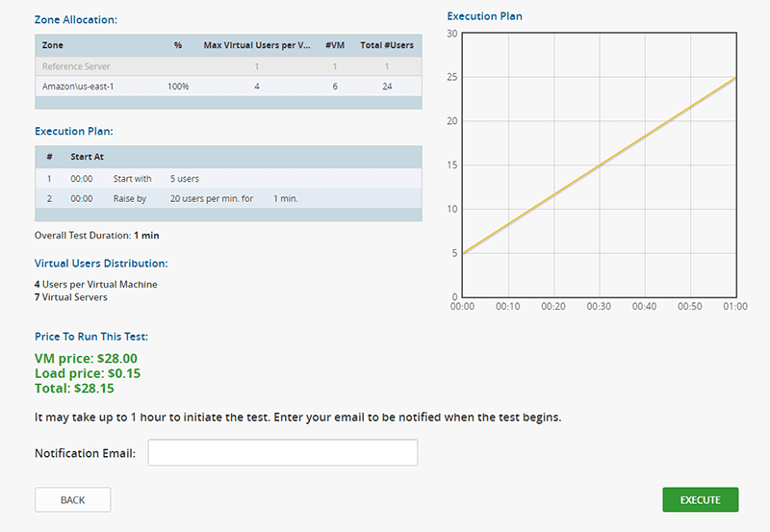Click the 01:00 label on chart axis

(734, 306)
